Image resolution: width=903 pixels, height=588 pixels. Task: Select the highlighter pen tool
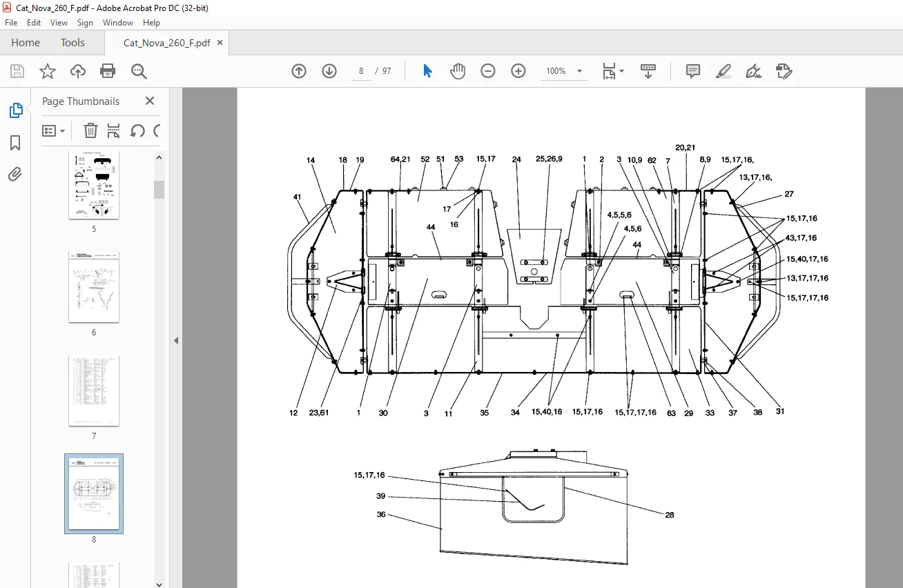click(723, 71)
